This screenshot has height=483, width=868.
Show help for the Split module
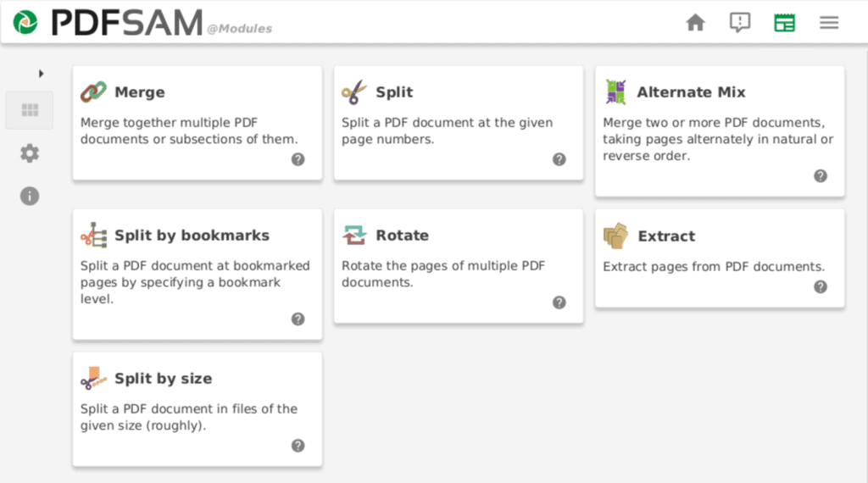[x=559, y=159]
